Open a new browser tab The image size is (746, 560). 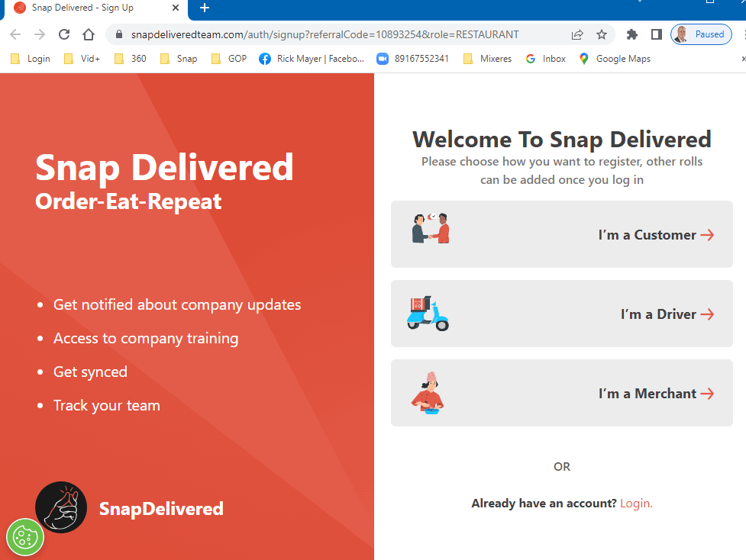(205, 8)
